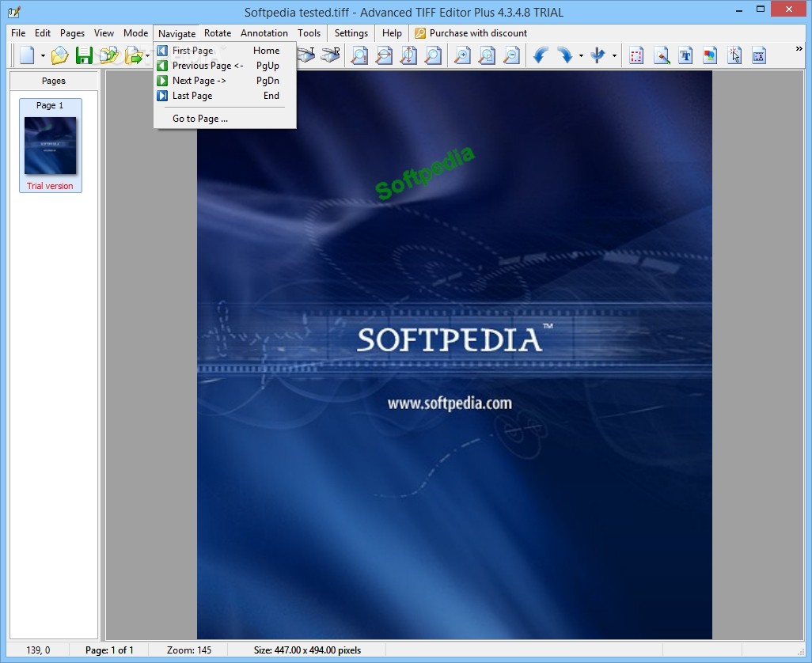Click the flip page icon
This screenshot has width=812, height=663.
(598, 55)
